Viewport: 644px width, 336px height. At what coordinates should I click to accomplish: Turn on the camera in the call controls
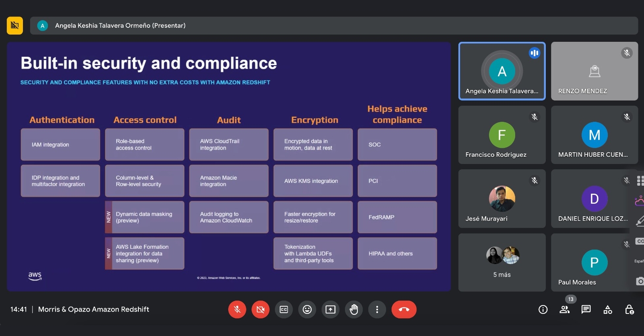(260, 309)
